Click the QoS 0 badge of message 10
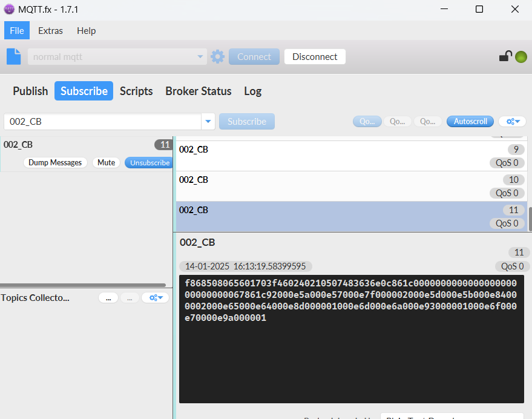This screenshot has height=419, width=532. click(507, 193)
